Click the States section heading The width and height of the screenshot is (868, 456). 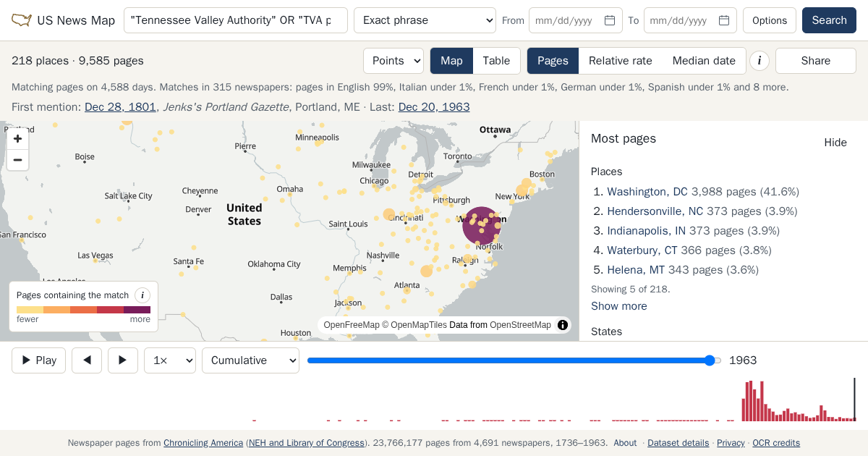[x=606, y=332]
